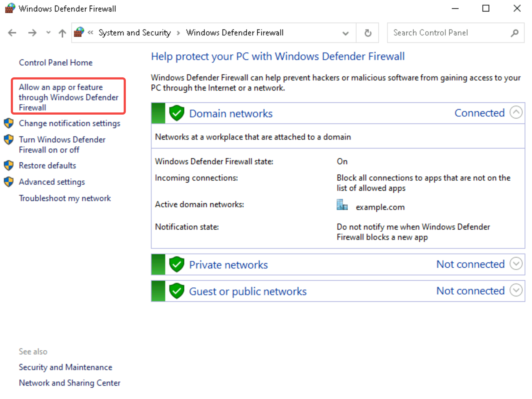The width and height of the screenshot is (532, 399).
Task: Select the Windows Defender Firewall breadcrumb
Action: point(235,33)
